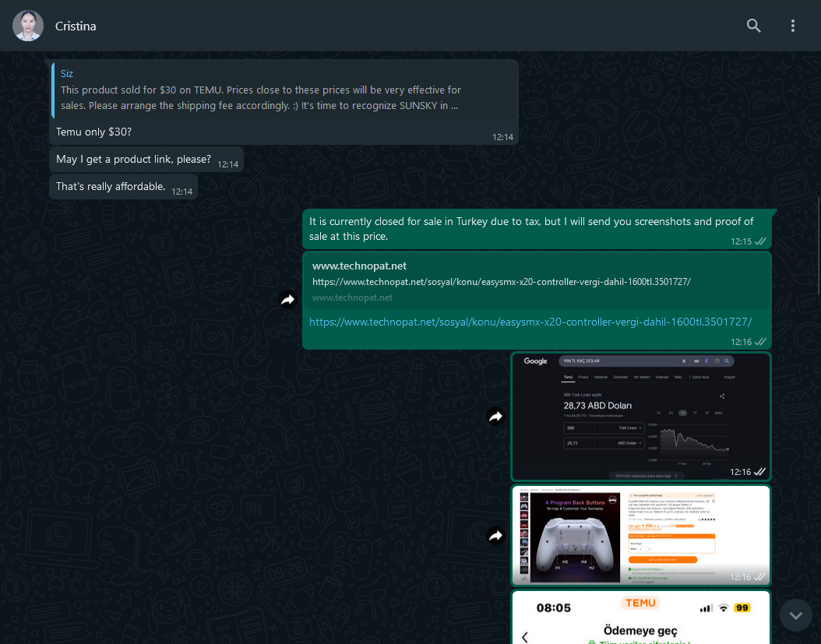Open search in Cristina chat
The width and height of the screenshot is (821, 644).
753,26
